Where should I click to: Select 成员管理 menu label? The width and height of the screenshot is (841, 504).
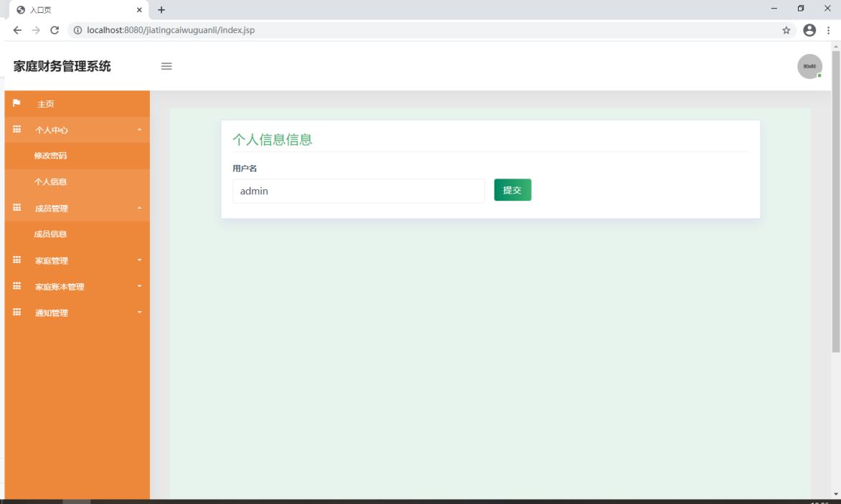pyautogui.click(x=52, y=209)
